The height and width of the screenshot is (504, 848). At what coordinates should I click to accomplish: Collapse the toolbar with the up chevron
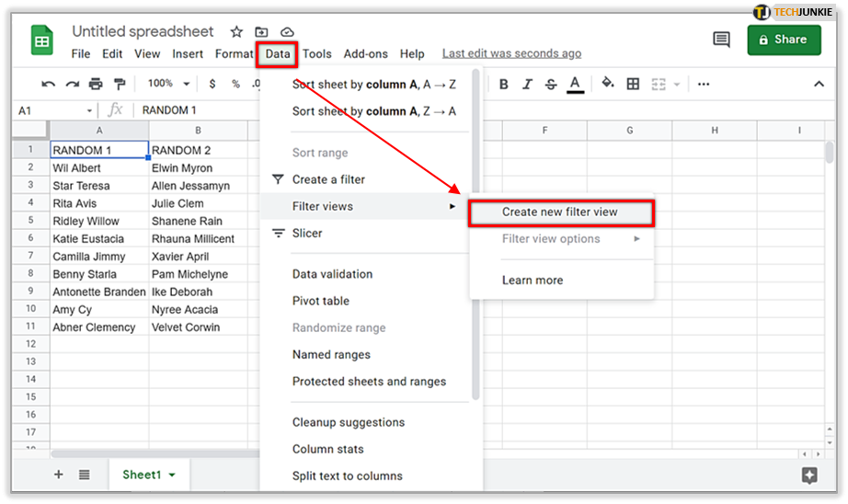819,84
